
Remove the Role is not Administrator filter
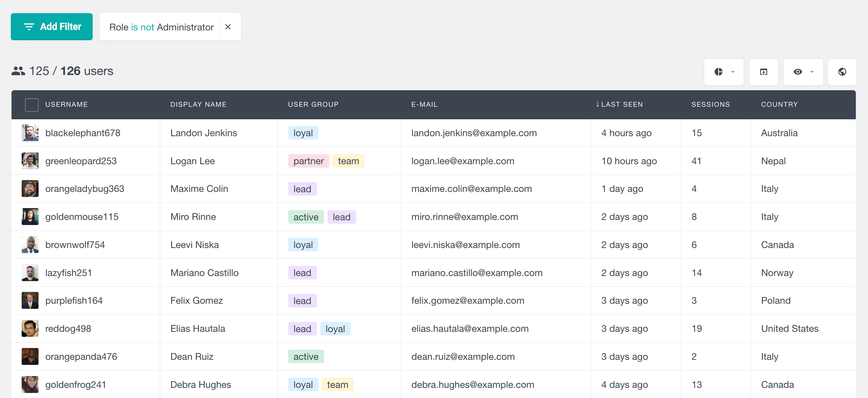point(228,27)
